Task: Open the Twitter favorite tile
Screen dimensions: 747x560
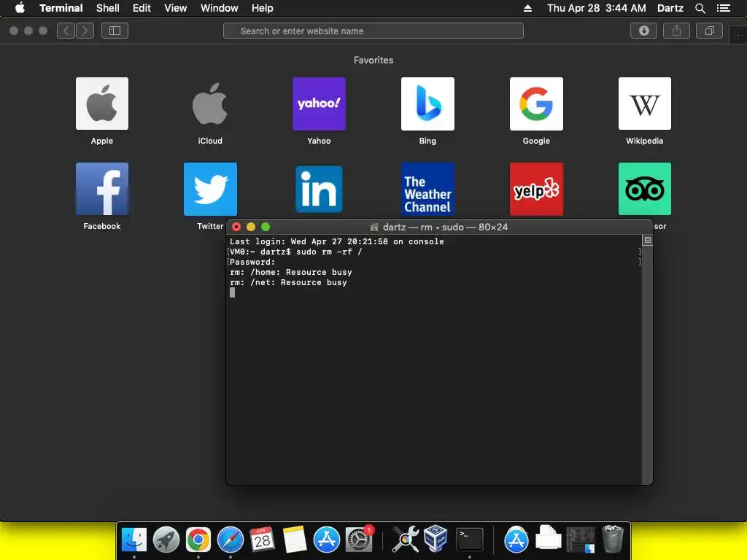Action: click(x=210, y=189)
